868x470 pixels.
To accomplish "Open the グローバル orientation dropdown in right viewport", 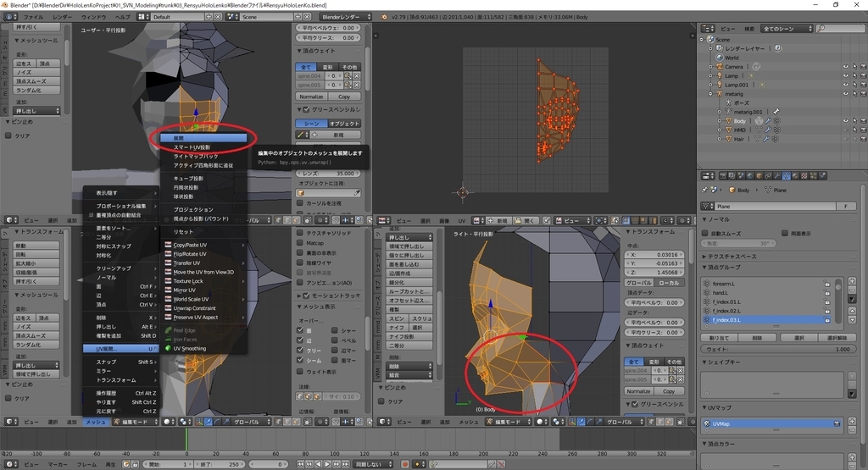I will click(x=623, y=422).
